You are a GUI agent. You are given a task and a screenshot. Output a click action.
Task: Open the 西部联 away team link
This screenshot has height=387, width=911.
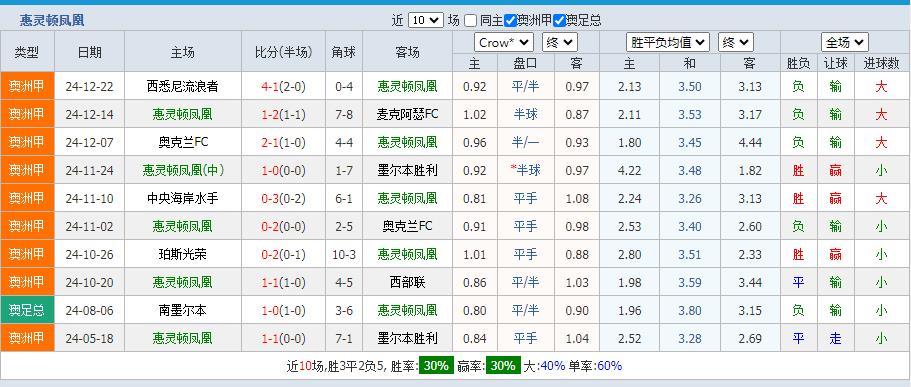pyautogui.click(x=407, y=282)
